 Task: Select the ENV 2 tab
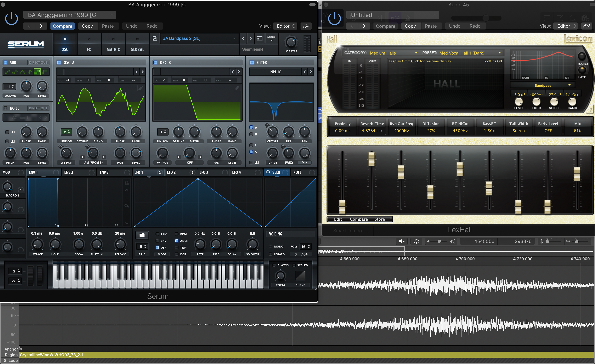pos(69,172)
